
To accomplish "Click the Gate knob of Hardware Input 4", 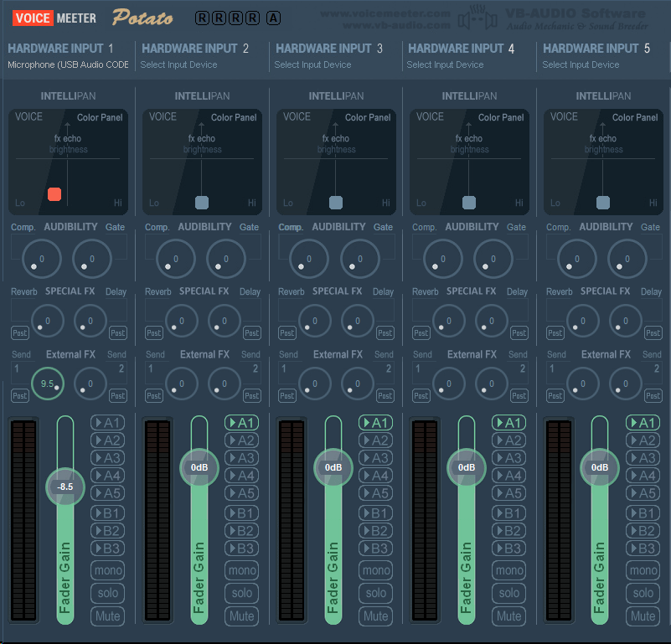I will (493, 259).
